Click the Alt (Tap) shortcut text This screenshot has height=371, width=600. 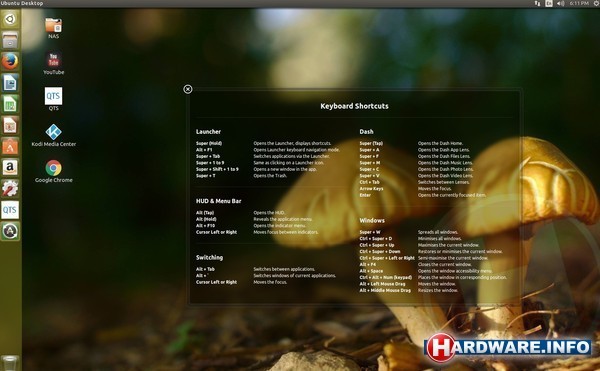(x=205, y=213)
